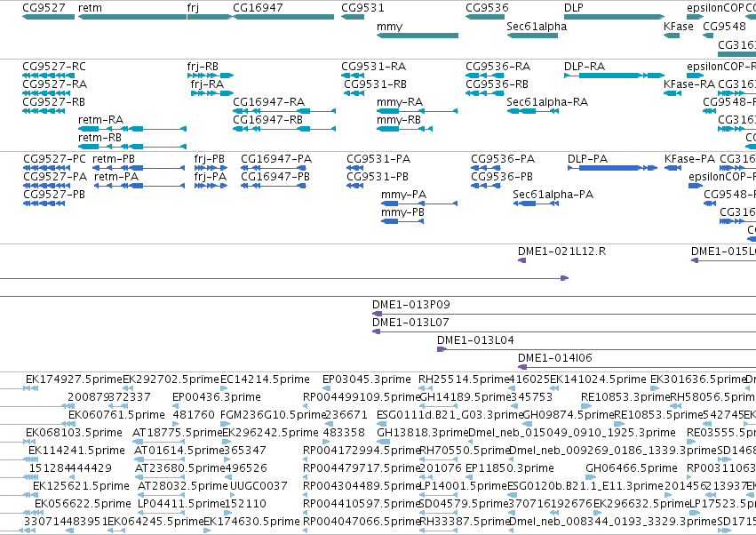Viewport: 756px width, 535px height.
Task: Click the CG9536-PB protein feature
Action: 486,186
